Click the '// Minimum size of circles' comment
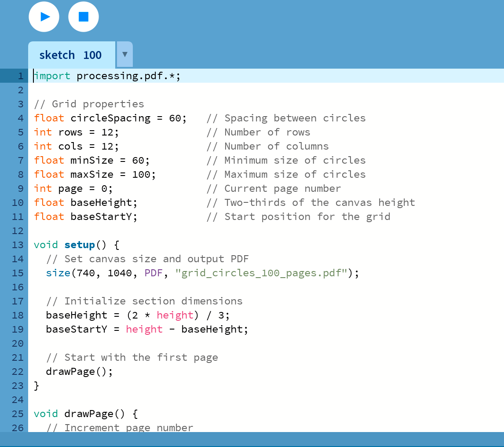The image size is (504, 447). point(286,161)
